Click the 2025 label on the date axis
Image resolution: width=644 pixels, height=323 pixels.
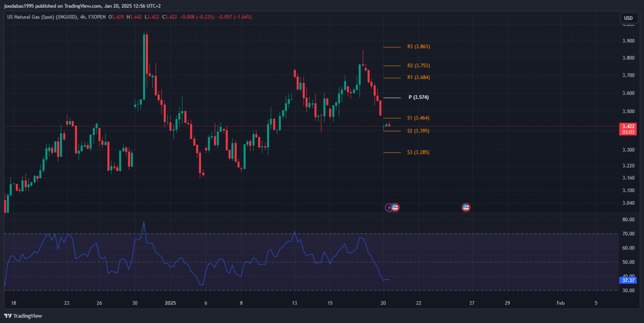click(x=171, y=303)
